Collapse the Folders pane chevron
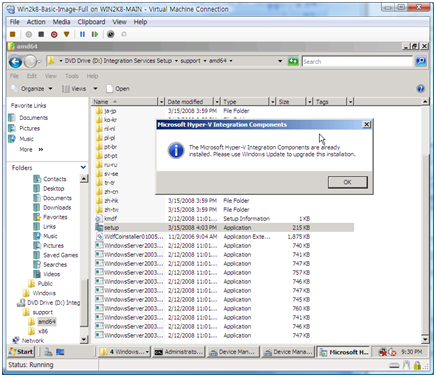This screenshot has height=377, width=436. (x=83, y=167)
